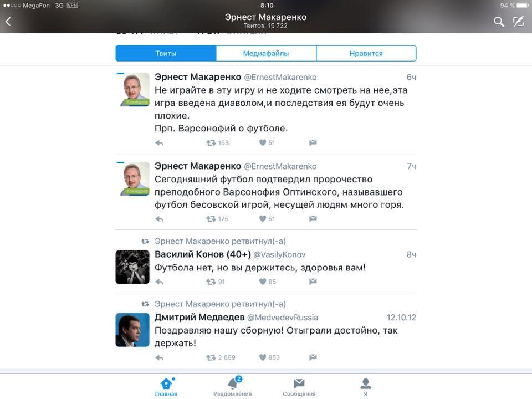Switch to the Медиафайлы tab
532x399 pixels.
click(x=266, y=53)
